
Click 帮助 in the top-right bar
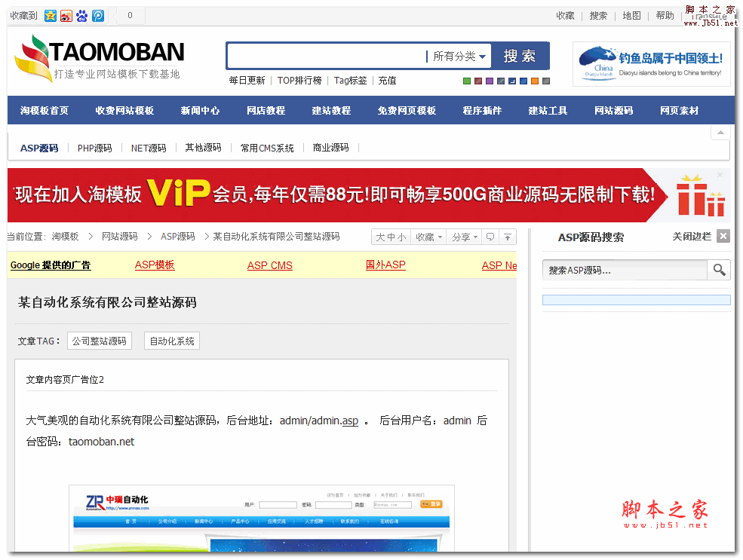(x=665, y=16)
